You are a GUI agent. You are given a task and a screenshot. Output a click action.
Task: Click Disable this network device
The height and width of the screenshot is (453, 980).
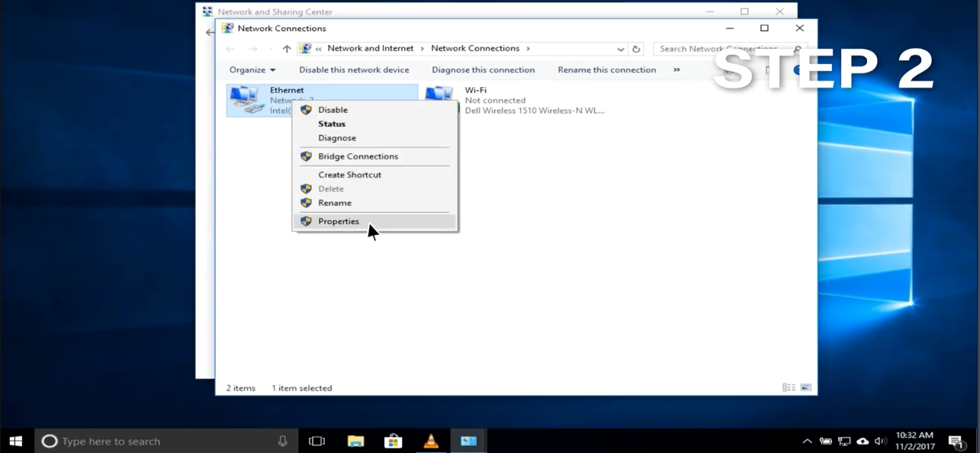point(354,70)
